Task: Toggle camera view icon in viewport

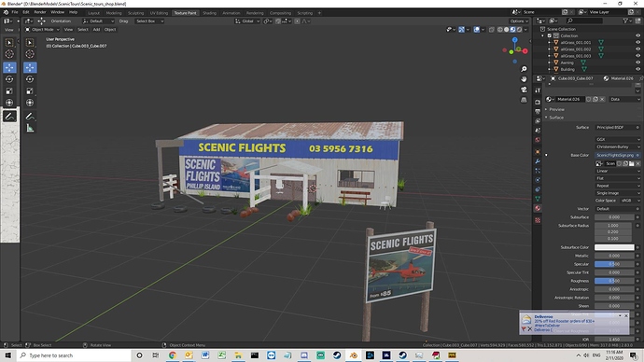Action: pos(524,90)
